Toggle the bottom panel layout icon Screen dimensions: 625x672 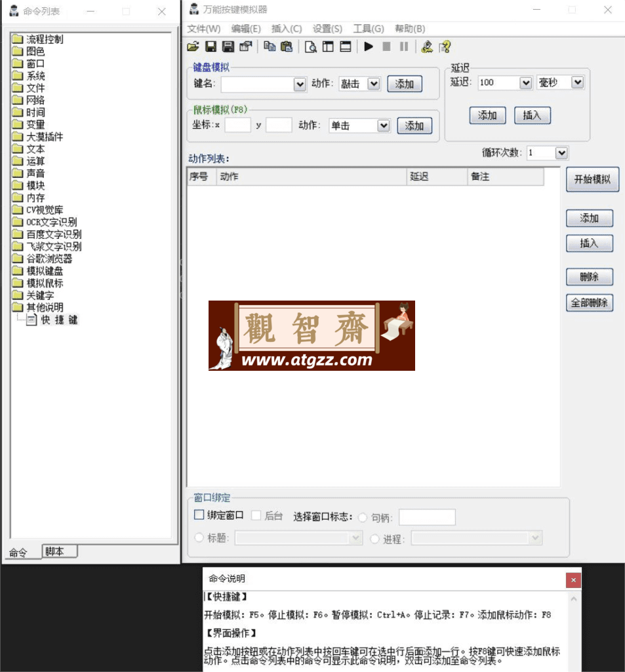(345, 47)
